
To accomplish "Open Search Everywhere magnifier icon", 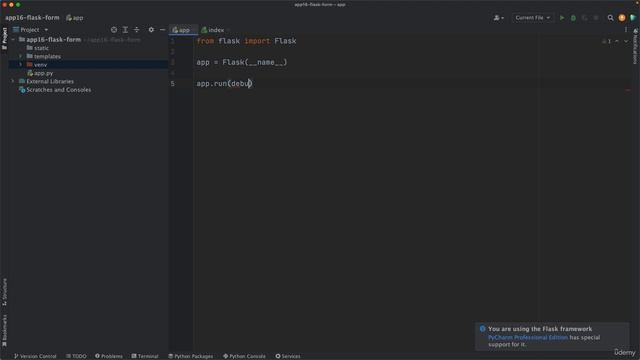I will pos(610,18).
